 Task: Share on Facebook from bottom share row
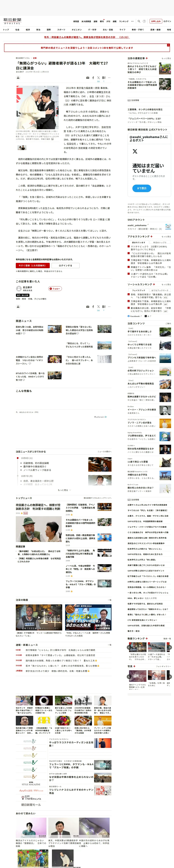93,307
